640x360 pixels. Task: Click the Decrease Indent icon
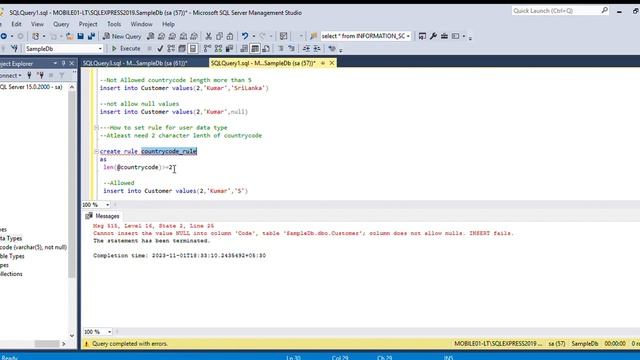coord(306,49)
